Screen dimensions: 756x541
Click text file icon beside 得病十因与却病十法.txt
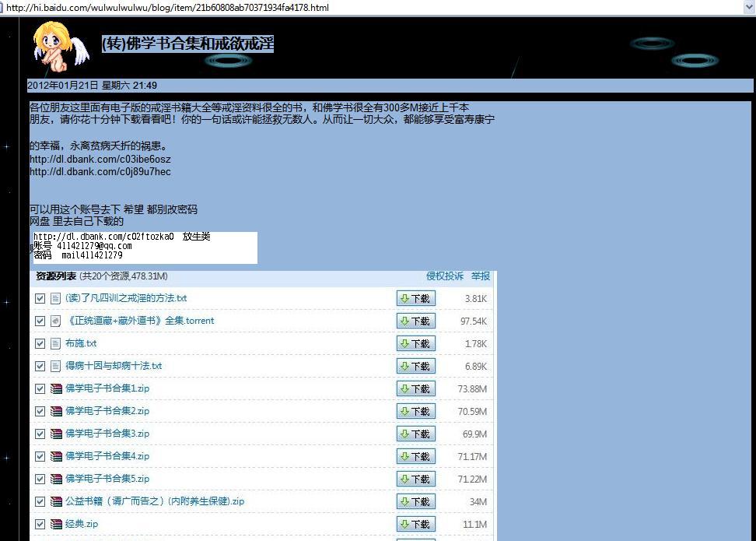pyautogui.click(x=55, y=366)
